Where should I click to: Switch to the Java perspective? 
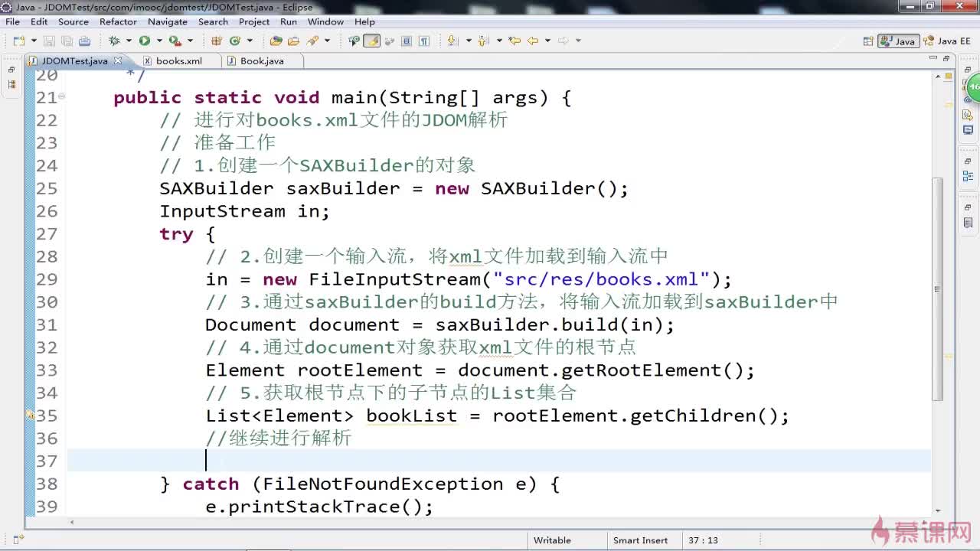tap(899, 41)
